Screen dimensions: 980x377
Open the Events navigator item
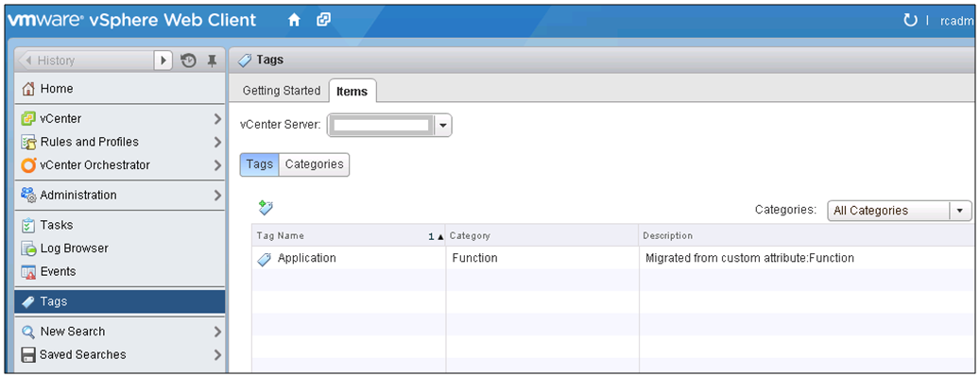(120, 272)
